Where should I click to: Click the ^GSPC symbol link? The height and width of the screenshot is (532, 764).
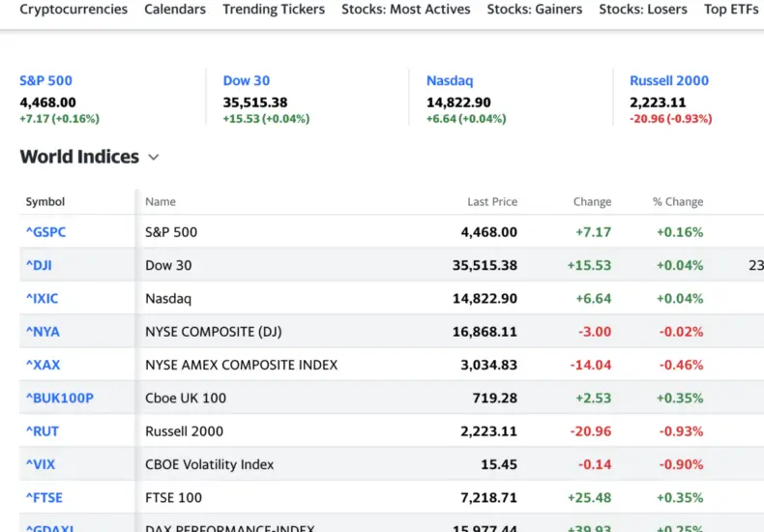click(x=45, y=232)
